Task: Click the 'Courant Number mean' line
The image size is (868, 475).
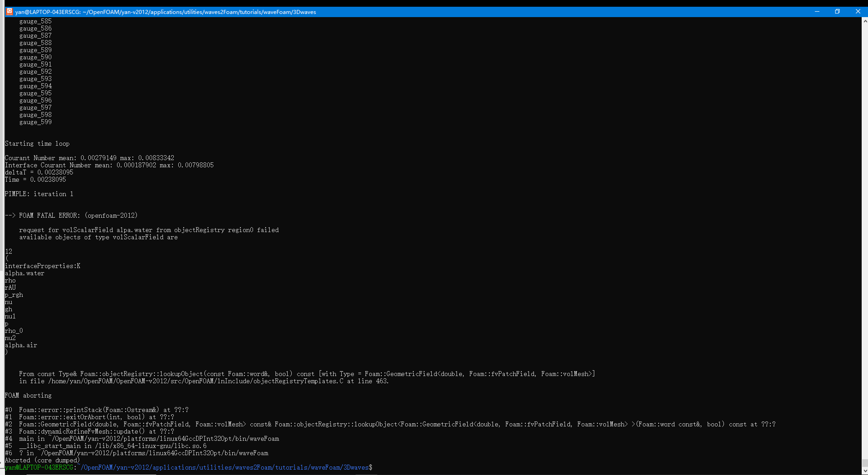Action: (90, 158)
